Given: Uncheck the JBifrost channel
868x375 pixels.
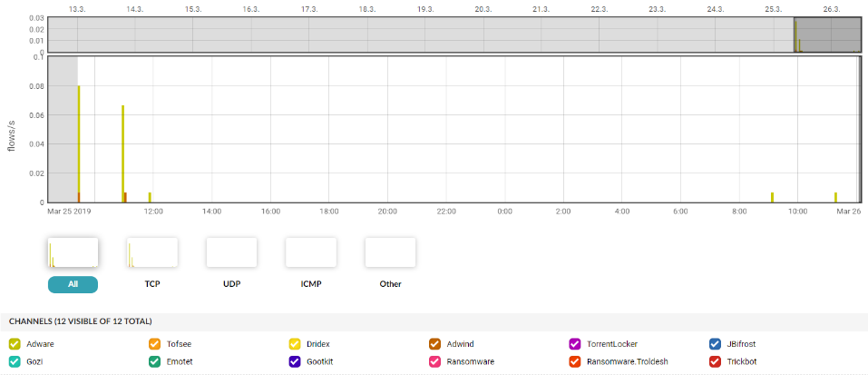Looking at the screenshot, I should 716,344.
